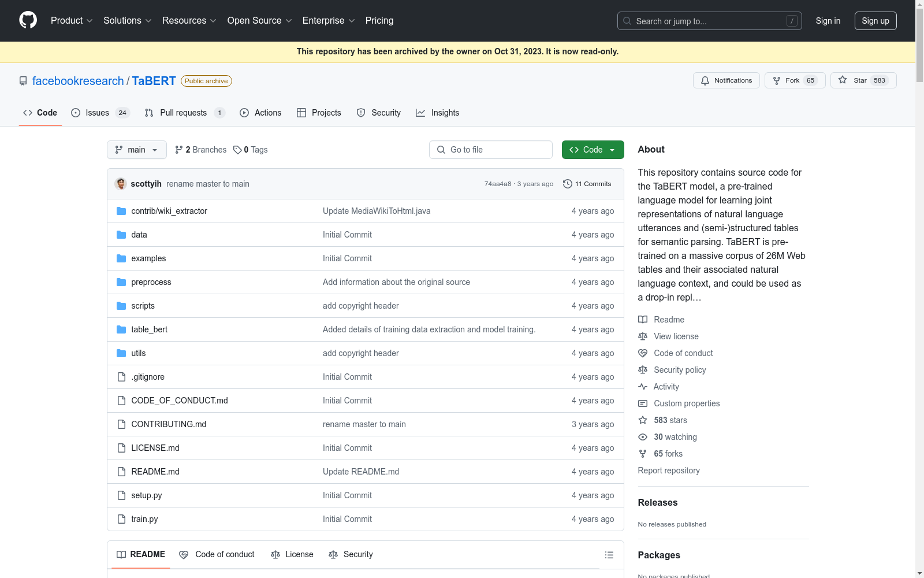
Task: Open the Pull requests tab
Action: tap(185, 113)
